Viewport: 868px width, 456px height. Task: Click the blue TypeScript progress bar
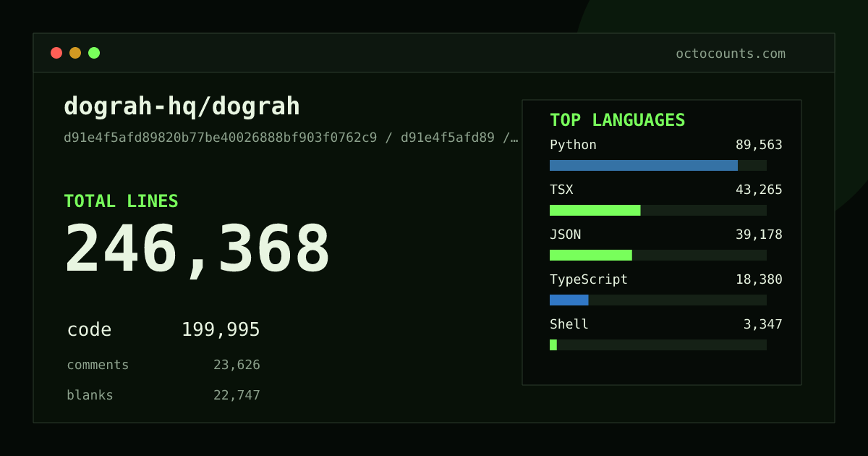(569, 300)
